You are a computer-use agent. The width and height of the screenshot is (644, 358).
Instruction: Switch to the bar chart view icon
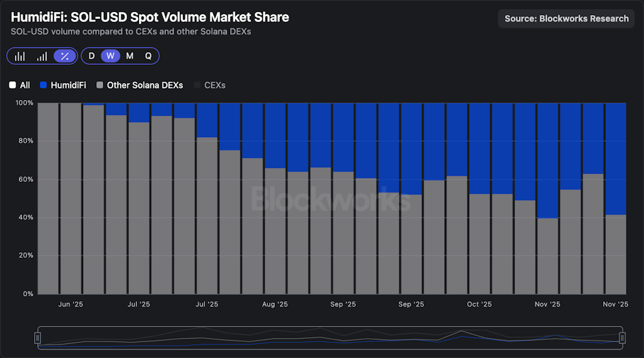[x=20, y=56]
